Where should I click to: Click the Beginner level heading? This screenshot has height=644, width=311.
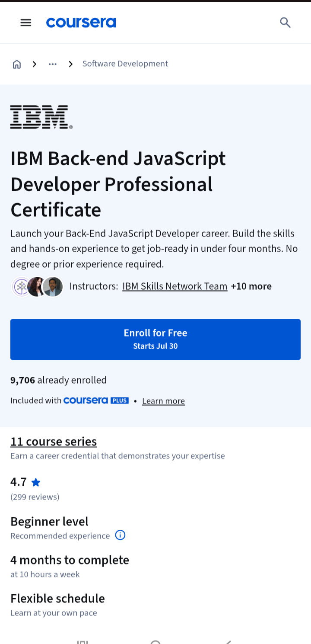coord(49,521)
